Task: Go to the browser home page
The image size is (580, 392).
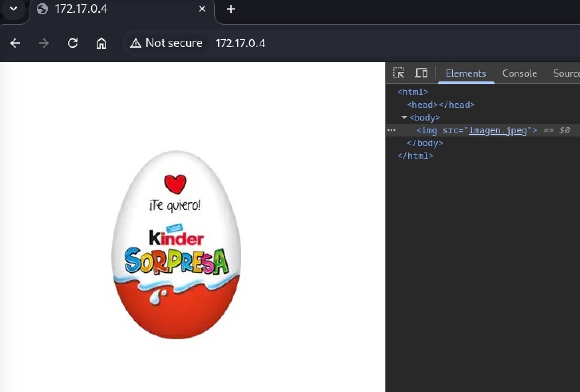Action: [x=101, y=43]
